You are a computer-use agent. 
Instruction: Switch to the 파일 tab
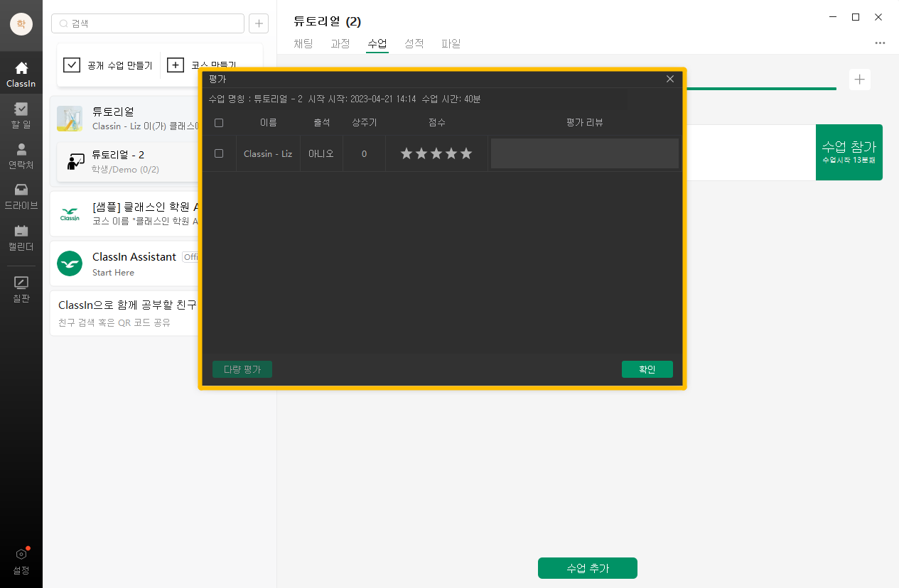coord(451,43)
